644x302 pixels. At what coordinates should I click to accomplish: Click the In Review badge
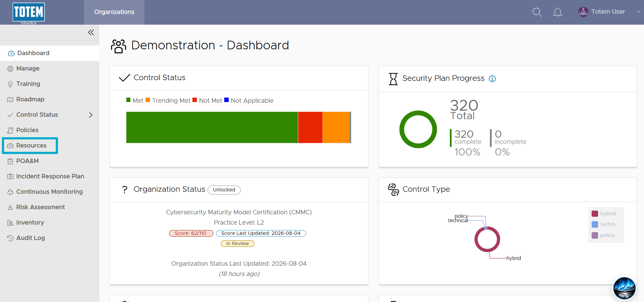(x=238, y=243)
